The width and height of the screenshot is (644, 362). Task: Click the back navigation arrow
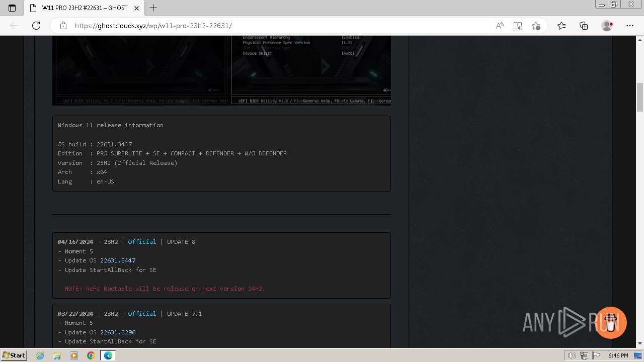[15, 26]
